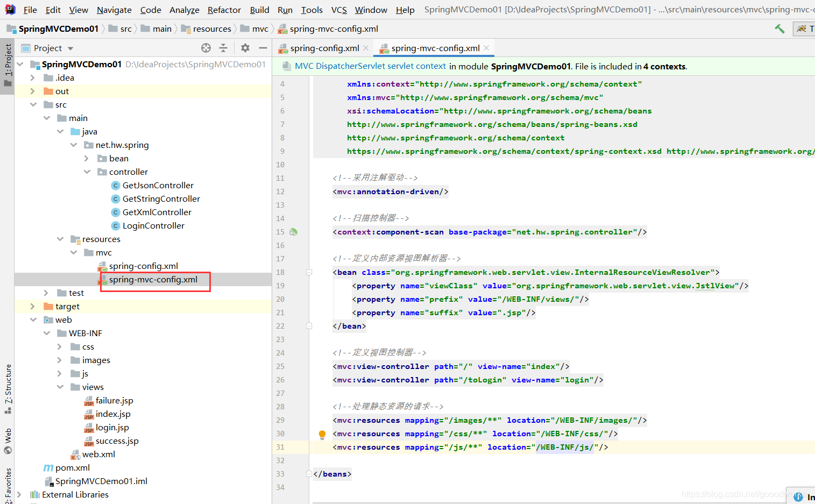The width and height of the screenshot is (815, 504).
Task: Click the Collapse All icon in Project panel
Action: [x=223, y=48]
